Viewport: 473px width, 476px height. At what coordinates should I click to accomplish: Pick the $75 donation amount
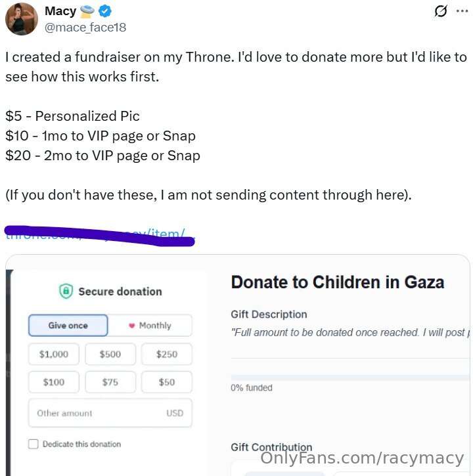pyautogui.click(x=110, y=382)
